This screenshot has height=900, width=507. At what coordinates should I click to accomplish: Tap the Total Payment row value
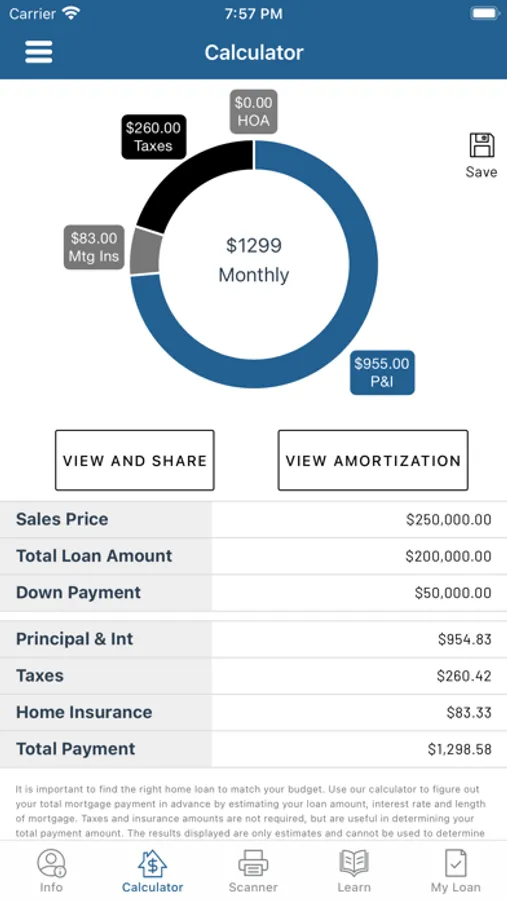359,749
